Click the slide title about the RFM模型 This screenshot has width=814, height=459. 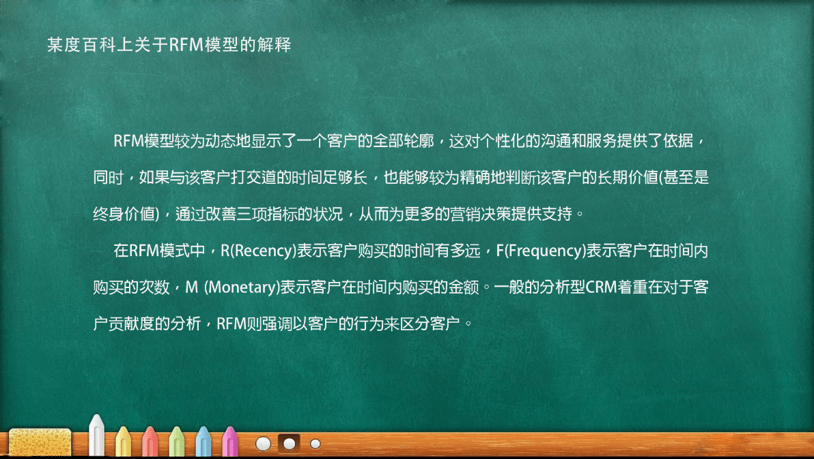pos(169,44)
